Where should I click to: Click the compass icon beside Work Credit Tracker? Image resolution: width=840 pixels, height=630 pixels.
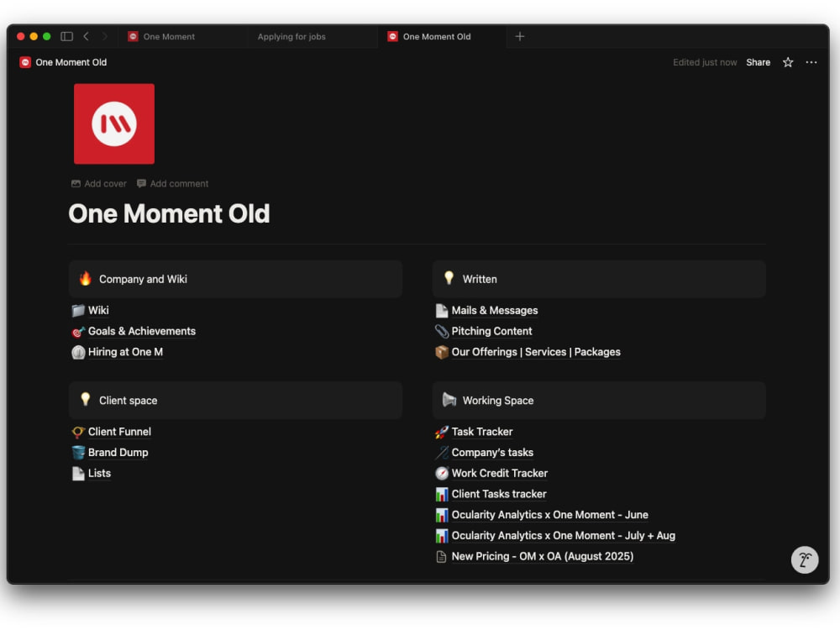(442, 474)
